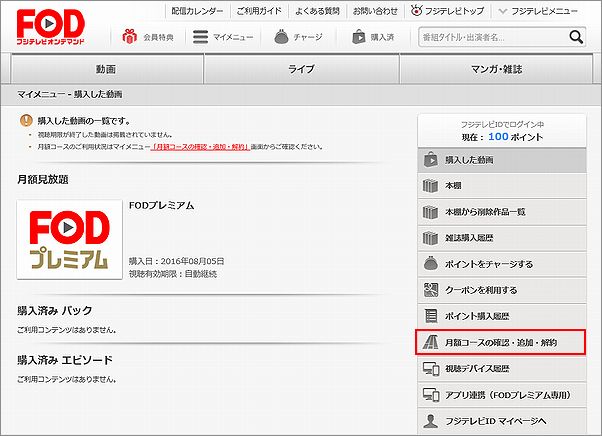Click 会員特典 label in header
The height and width of the screenshot is (436, 602).
point(159,37)
